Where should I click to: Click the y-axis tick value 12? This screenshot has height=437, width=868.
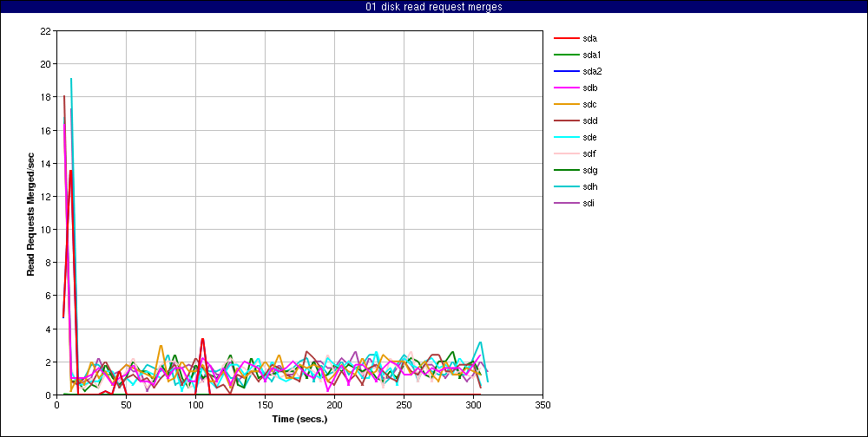[45, 197]
